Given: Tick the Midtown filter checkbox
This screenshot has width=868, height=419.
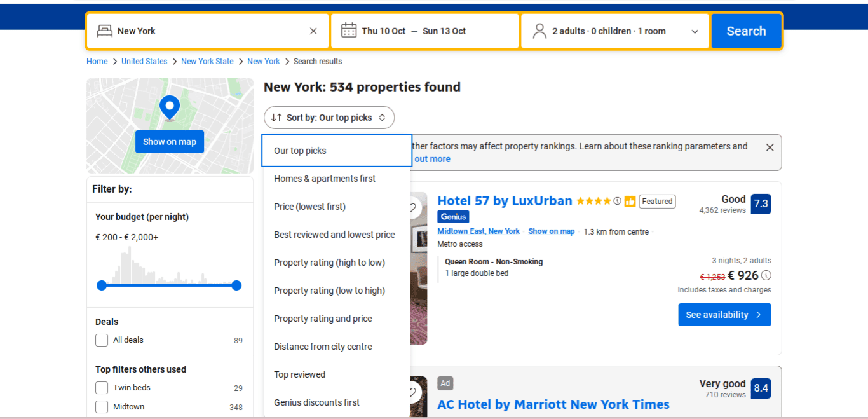Looking at the screenshot, I should 102,407.
